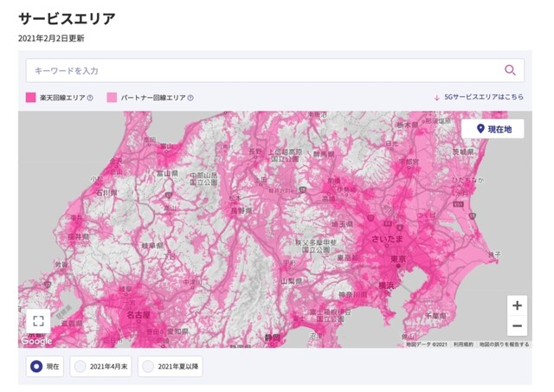The width and height of the screenshot is (554, 392).
Task: Click 東京 label on the map
Action: 398,260
